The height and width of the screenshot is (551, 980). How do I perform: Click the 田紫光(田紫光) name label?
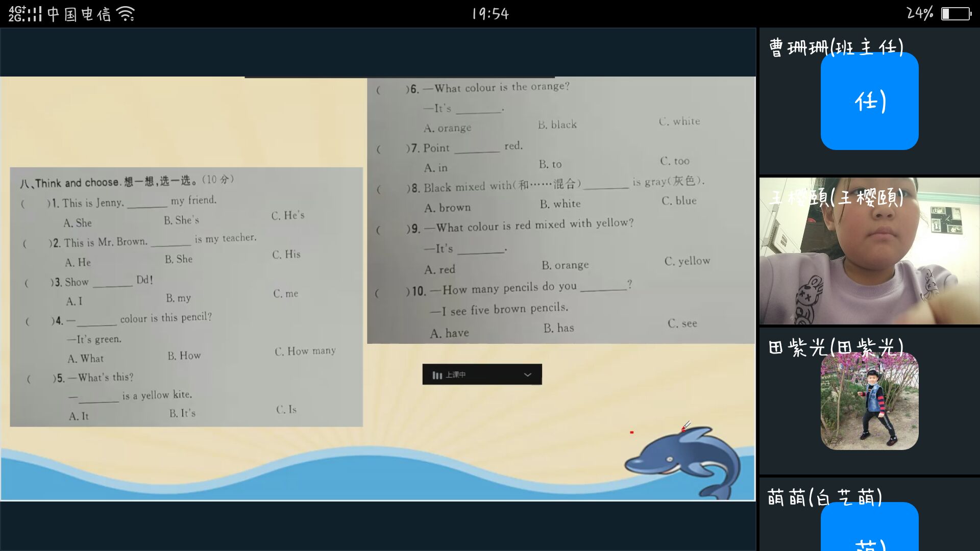tap(836, 347)
